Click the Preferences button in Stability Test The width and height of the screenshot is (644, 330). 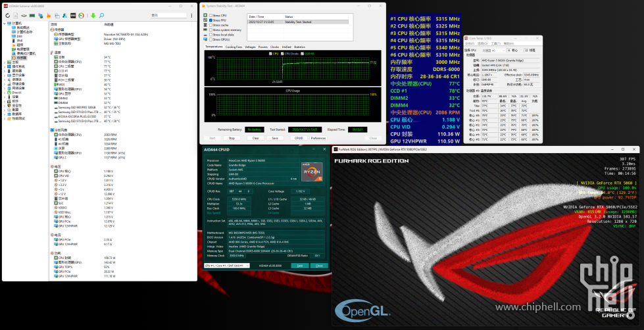pyautogui.click(x=318, y=138)
